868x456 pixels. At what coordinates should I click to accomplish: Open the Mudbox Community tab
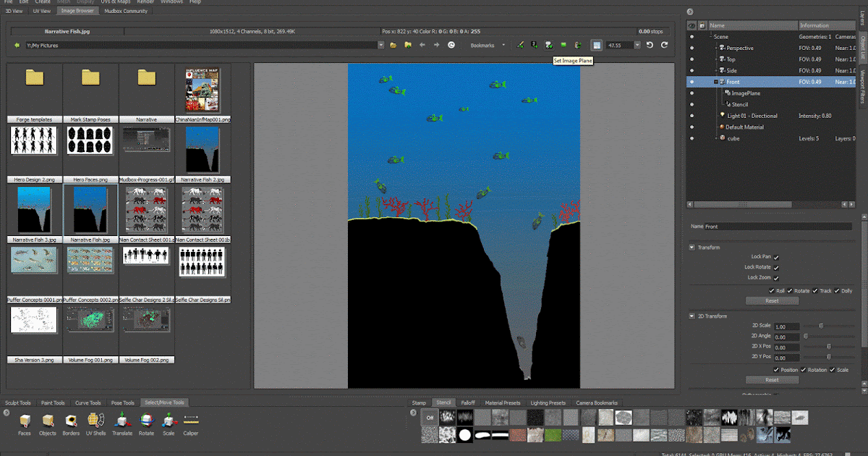click(x=125, y=10)
